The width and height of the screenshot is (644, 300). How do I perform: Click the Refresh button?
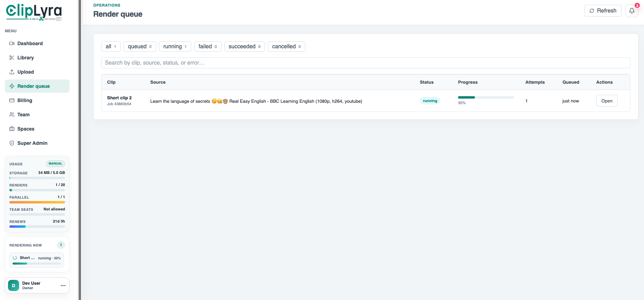(x=603, y=11)
